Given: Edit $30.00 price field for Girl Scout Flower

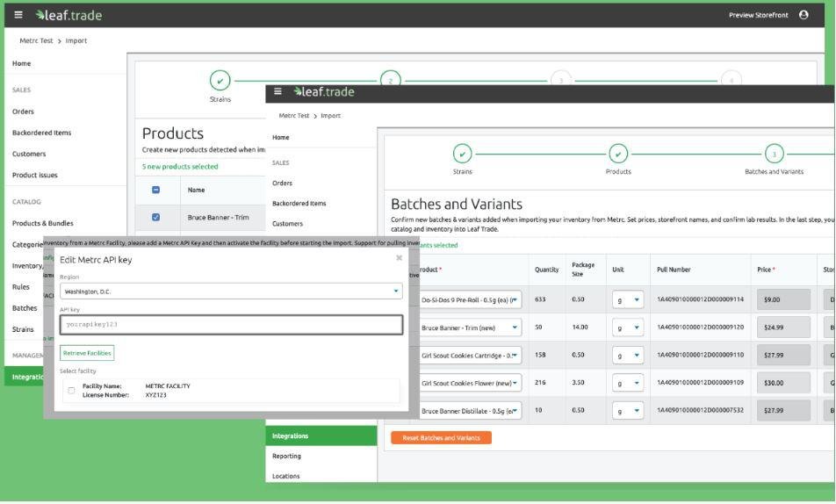Looking at the screenshot, I should (783, 383).
